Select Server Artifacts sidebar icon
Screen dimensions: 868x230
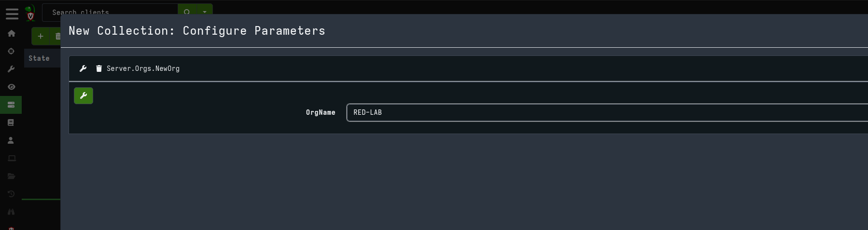coord(11,105)
